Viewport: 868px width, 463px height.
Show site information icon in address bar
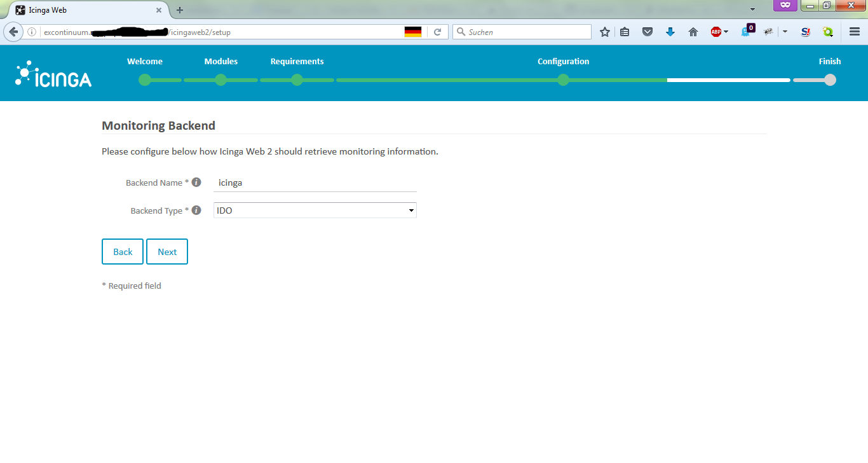pyautogui.click(x=32, y=32)
